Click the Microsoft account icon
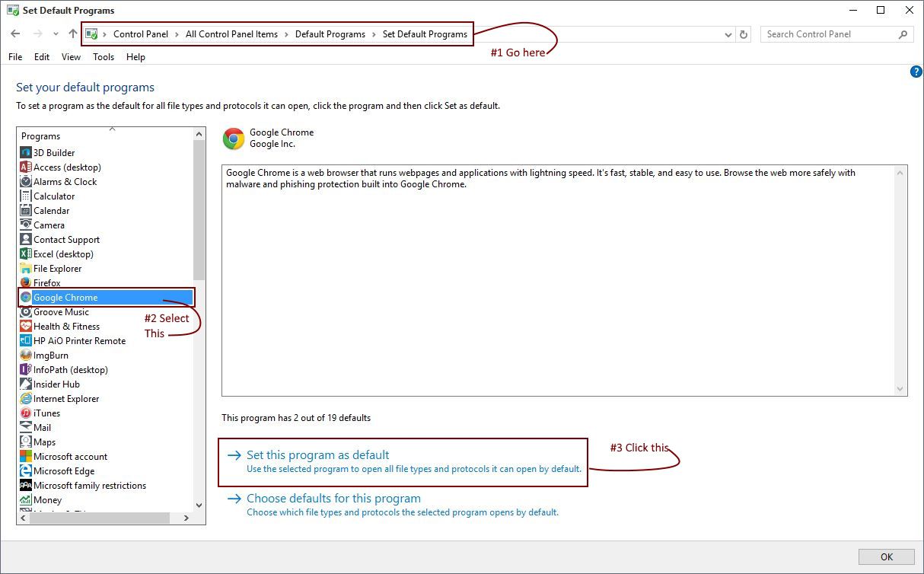Image resolution: width=924 pixels, height=574 pixels. pyautogui.click(x=26, y=456)
